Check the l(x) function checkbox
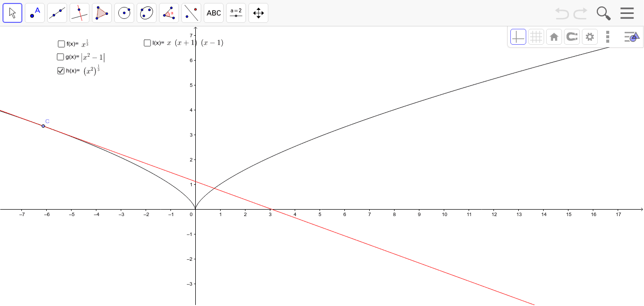This screenshot has height=306, width=644. coord(147,43)
